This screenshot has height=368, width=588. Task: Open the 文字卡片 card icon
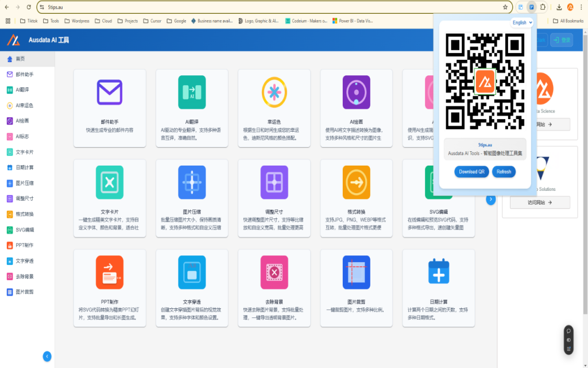tap(110, 182)
